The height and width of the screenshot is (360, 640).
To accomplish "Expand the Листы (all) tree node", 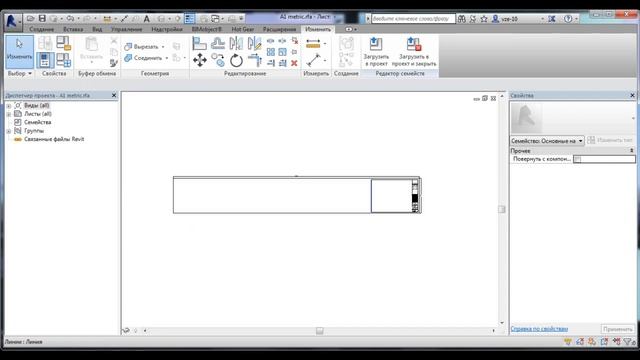I will [x=9, y=114].
